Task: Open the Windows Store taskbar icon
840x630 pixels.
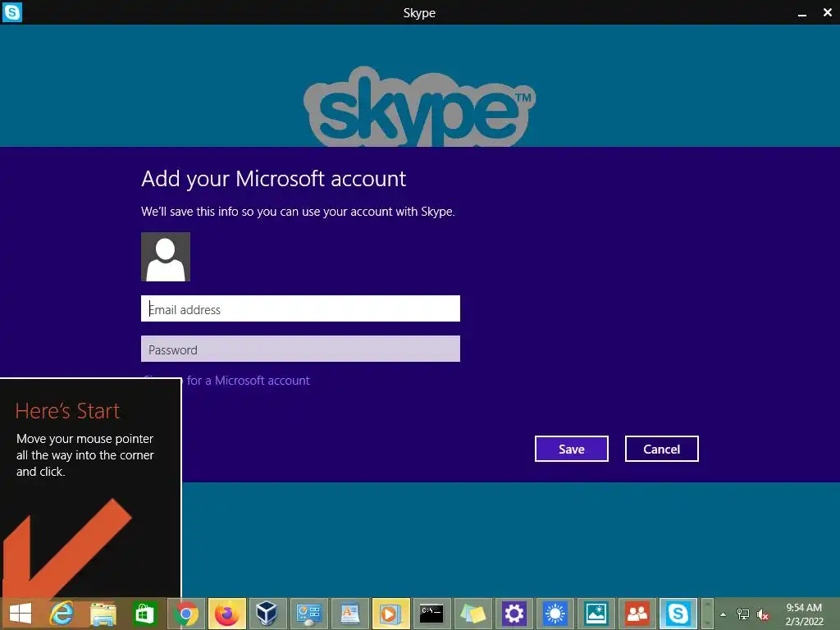Action: [144, 614]
